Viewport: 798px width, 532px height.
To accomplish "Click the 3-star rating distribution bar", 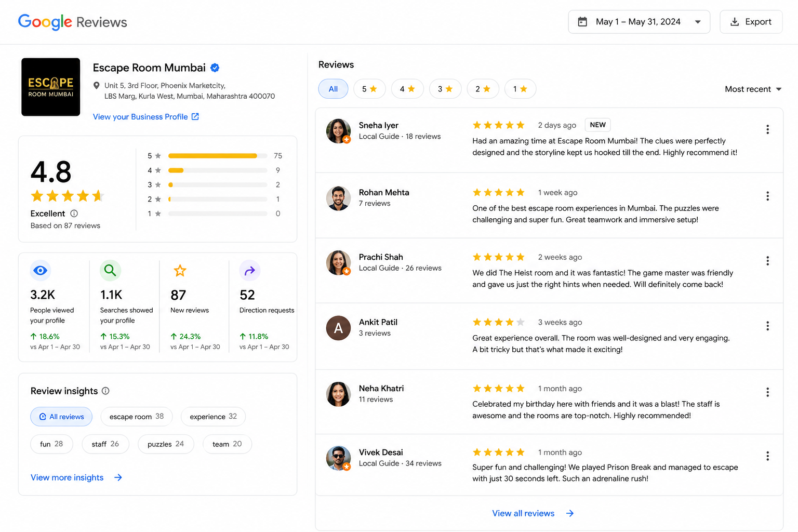I will (x=218, y=185).
